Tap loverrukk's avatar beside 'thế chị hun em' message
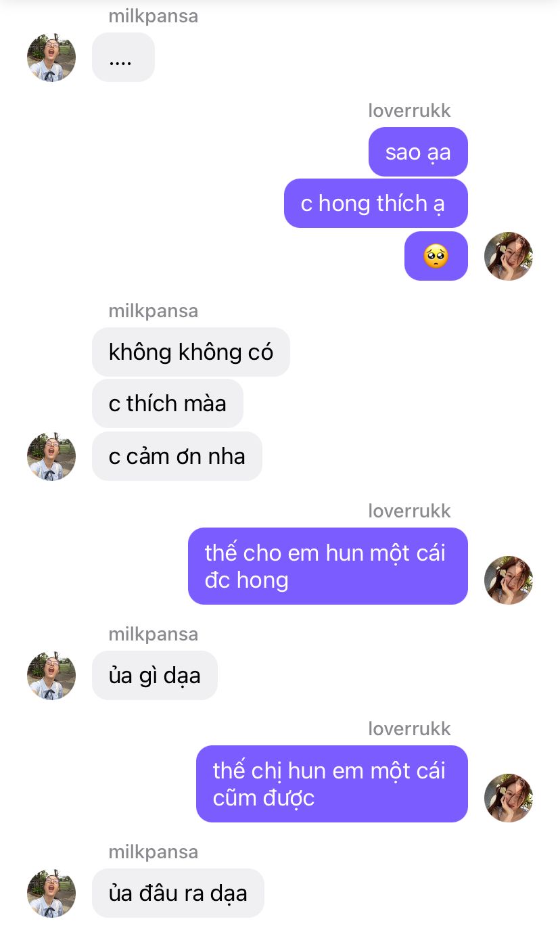 (509, 798)
